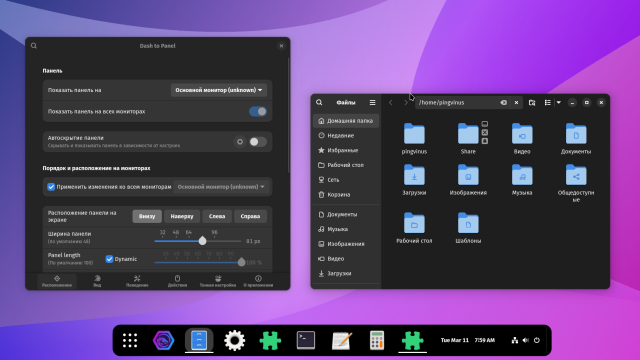The image size is (640, 360).
Task: Set panel position to Слева
Action: point(217,216)
